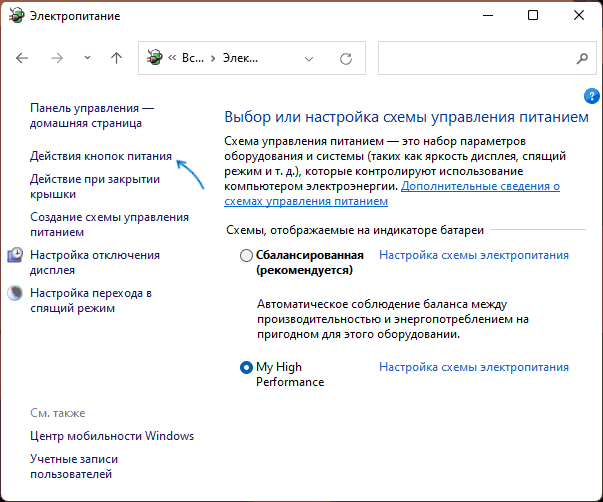Select the Элек... breadcrumb segment
603x502 pixels.
pyautogui.click(x=240, y=58)
